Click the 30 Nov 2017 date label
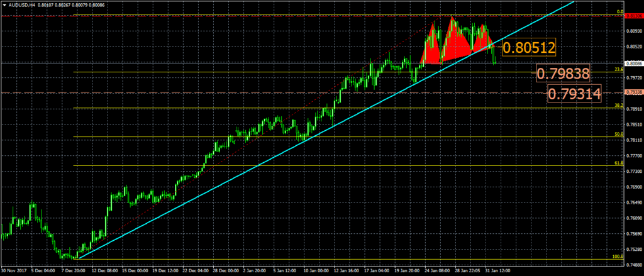This screenshot has height=276, width=644. [x=14, y=271]
